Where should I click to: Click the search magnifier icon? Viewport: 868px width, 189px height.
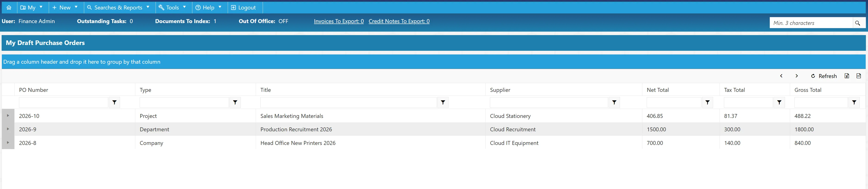click(858, 23)
